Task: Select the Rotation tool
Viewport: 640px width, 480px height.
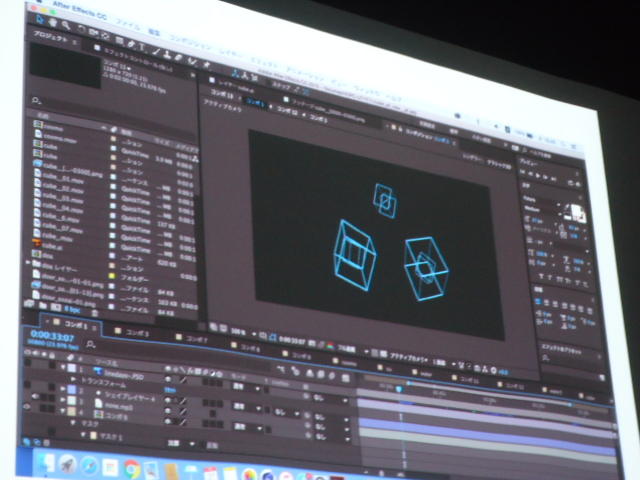Action: (x=82, y=29)
